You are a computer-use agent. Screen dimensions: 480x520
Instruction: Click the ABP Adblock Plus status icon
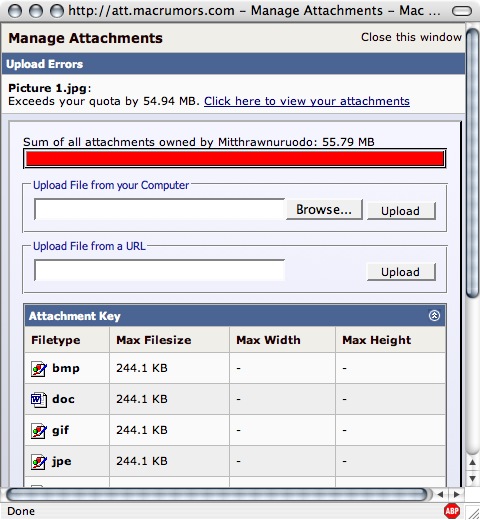pyautogui.click(x=452, y=511)
